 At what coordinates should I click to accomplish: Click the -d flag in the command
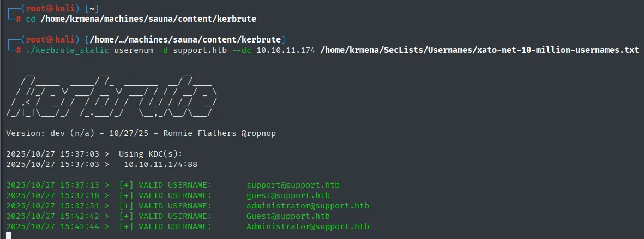coord(164,50)
